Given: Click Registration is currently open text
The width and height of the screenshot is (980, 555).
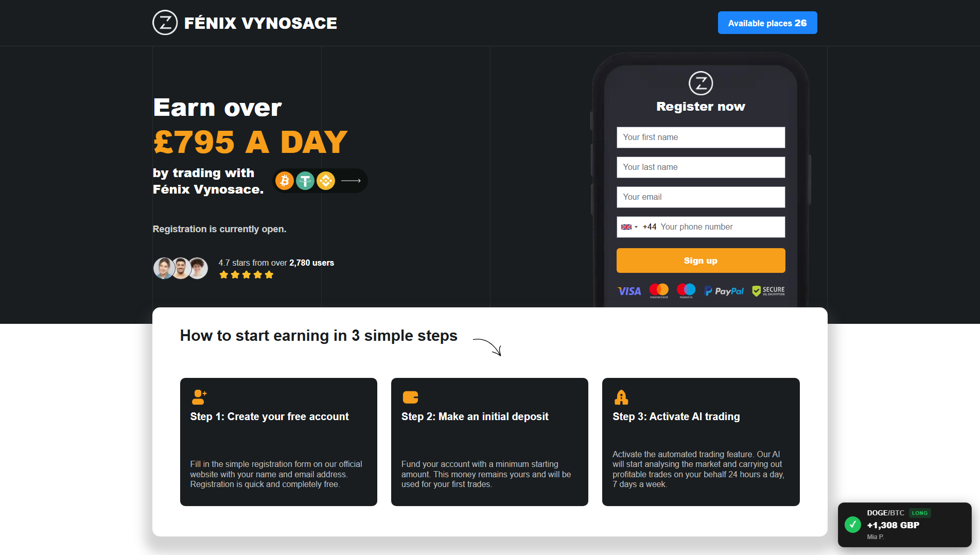Looking at the screenshot, I should 219,229.
